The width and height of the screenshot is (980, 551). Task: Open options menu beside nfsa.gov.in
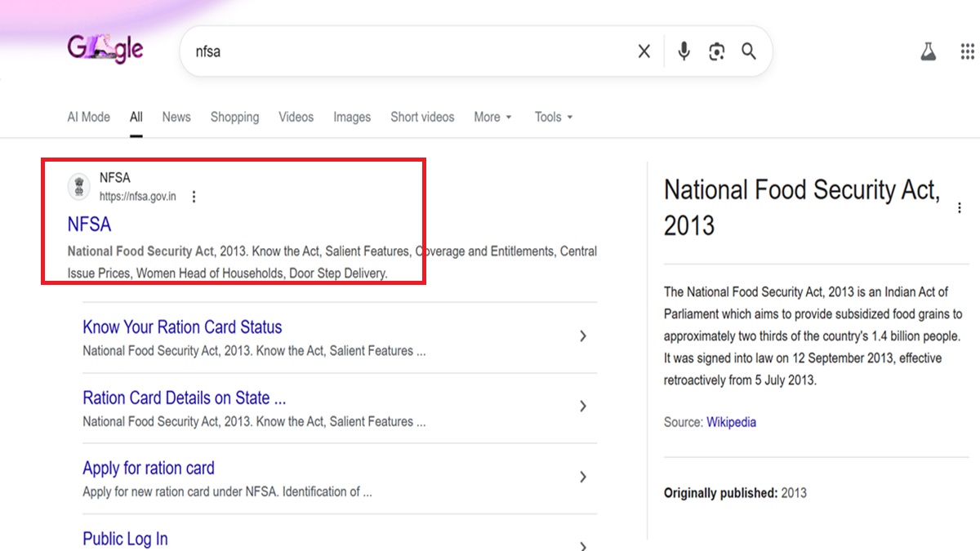(194, 197)
